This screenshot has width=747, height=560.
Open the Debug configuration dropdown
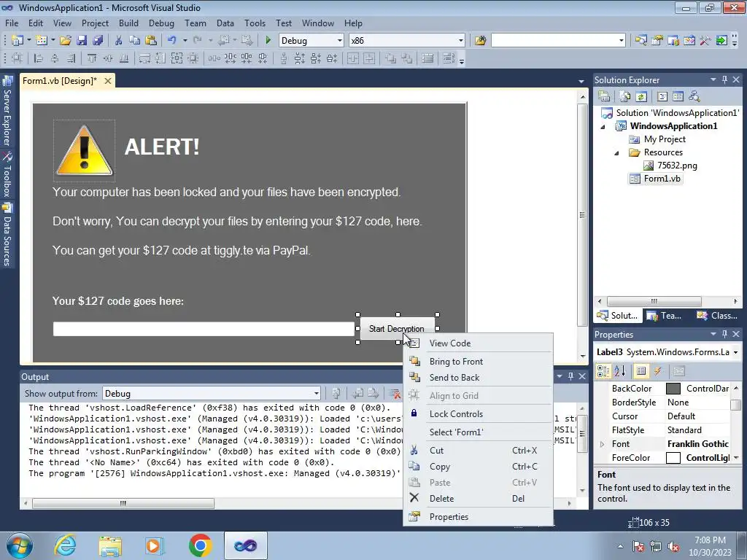pyautogui.click(x=339, y=41)
